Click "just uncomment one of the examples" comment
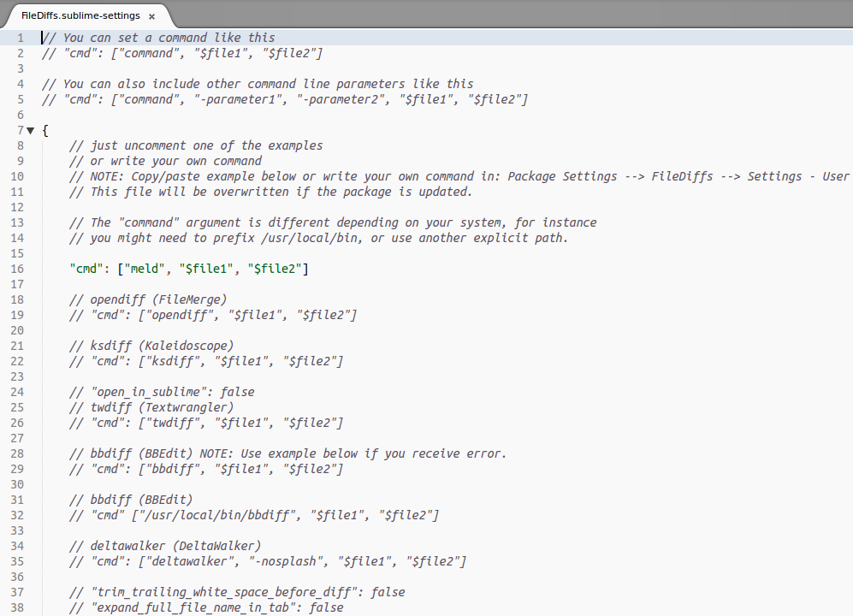 [196, 145]
